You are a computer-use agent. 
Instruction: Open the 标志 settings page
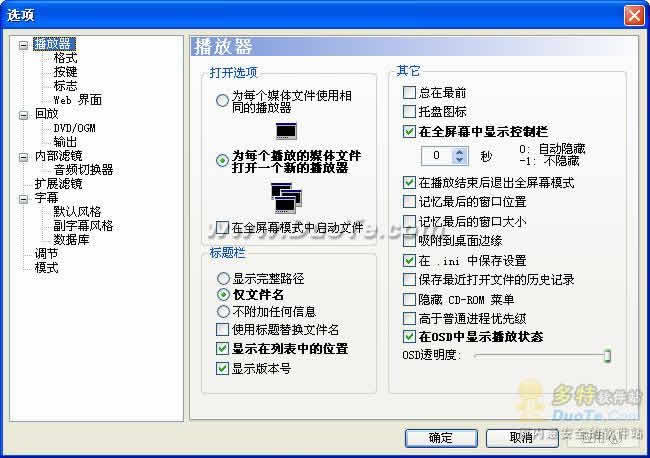pyautogui.click(x=65, y=86)
